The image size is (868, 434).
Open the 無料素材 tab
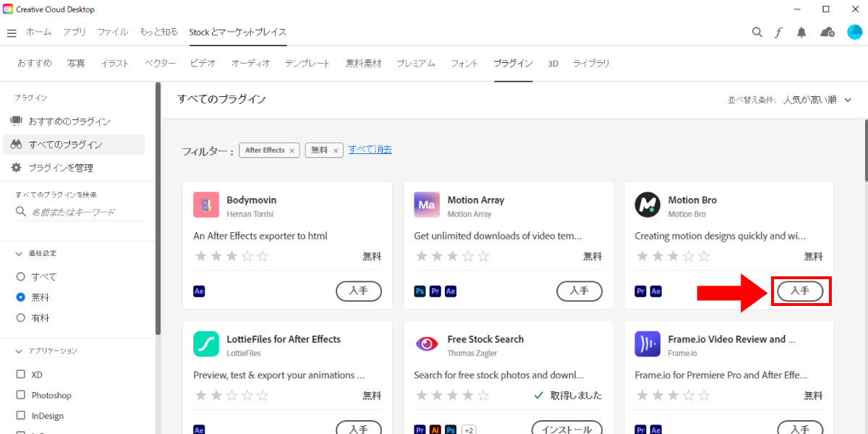(363, 64)
